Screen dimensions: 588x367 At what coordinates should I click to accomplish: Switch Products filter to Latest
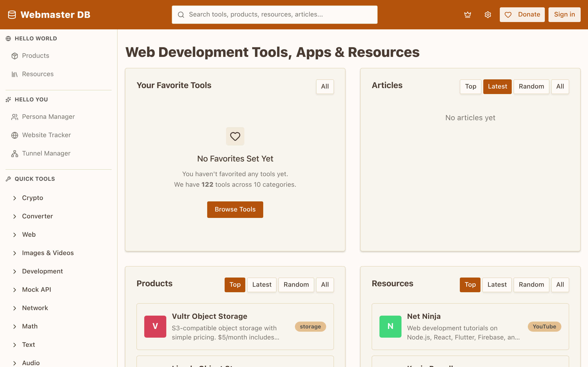pos(261,284)
